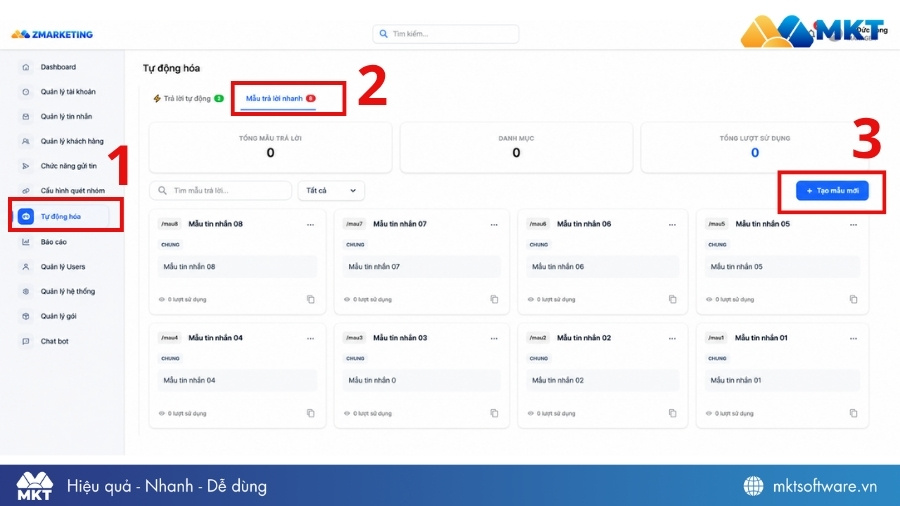Image resolution: width=900 pixels, height=506 pixels.
Task: Click the /mau8 shortcut tag
Action: coord(170,224)
